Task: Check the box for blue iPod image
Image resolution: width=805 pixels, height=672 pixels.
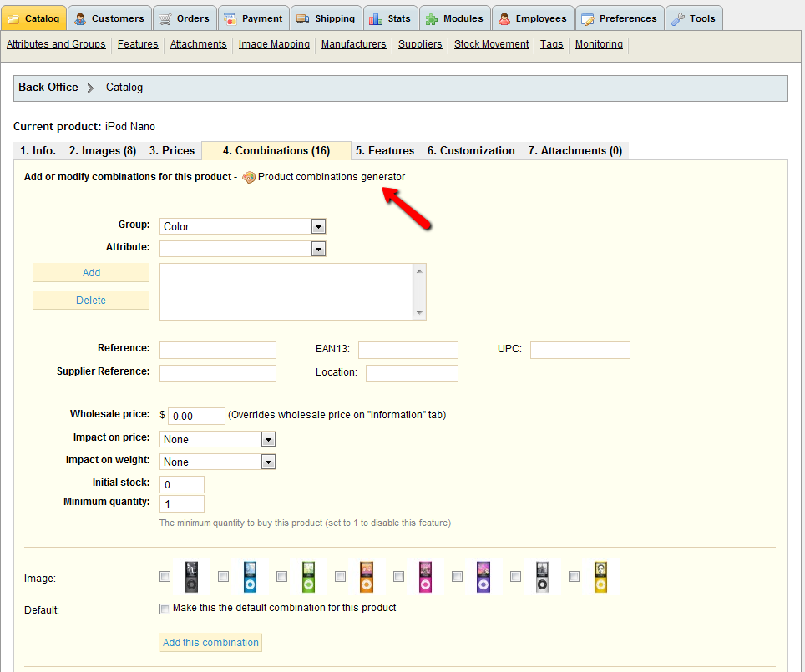Action: click(223, 577)
